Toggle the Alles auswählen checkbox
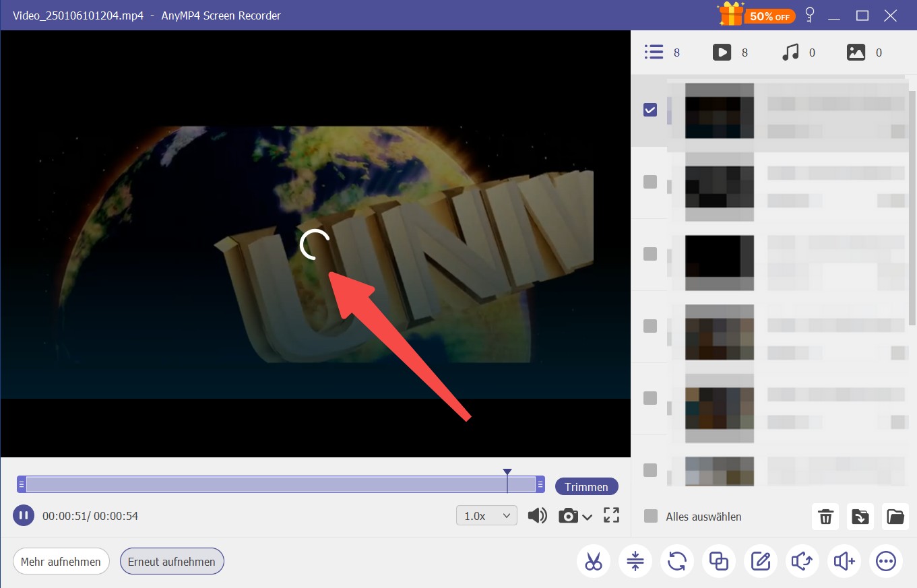The height and width of the screenshot is (588, 917). click(x=650, y=516)
